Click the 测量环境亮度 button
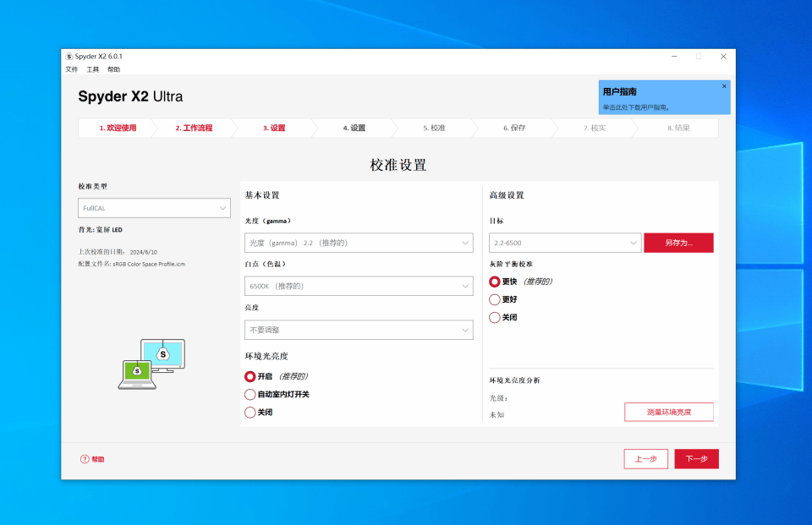This screenshot has height=525, width=812. point(669,412)
